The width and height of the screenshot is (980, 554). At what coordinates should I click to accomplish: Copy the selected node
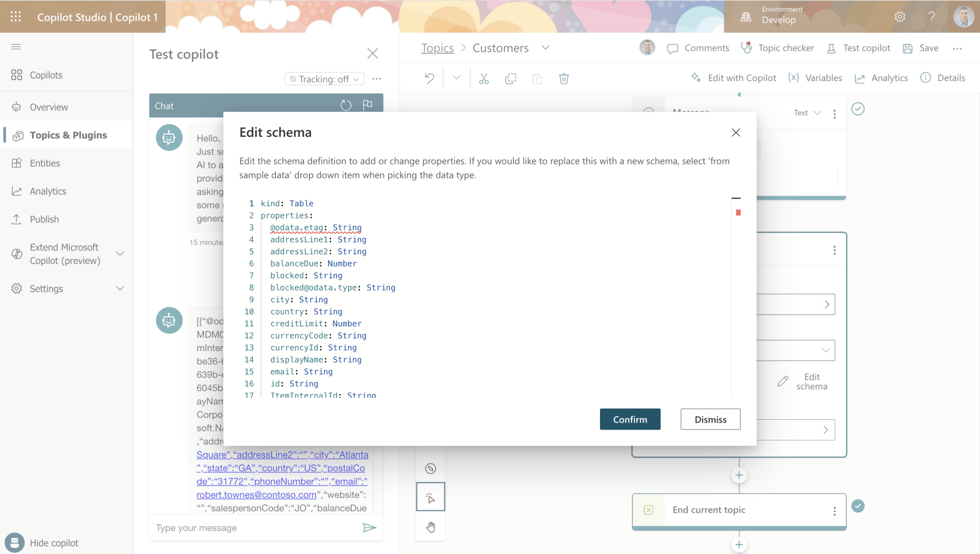coord(511,79)
